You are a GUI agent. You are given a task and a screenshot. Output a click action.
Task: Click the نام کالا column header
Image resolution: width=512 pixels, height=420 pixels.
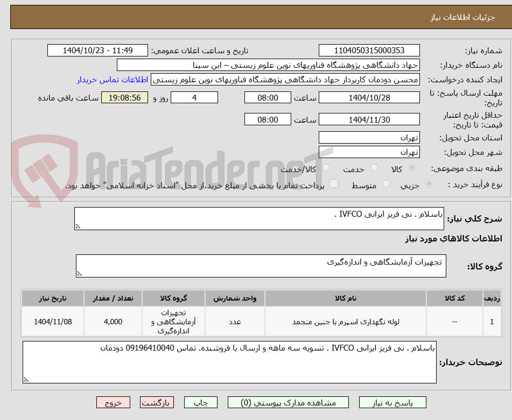(346, 298)
